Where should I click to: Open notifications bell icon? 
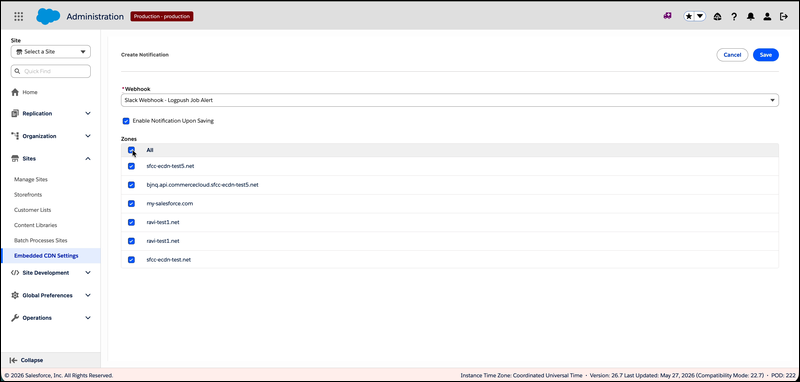pyautogui.click(x=750, y=17)
